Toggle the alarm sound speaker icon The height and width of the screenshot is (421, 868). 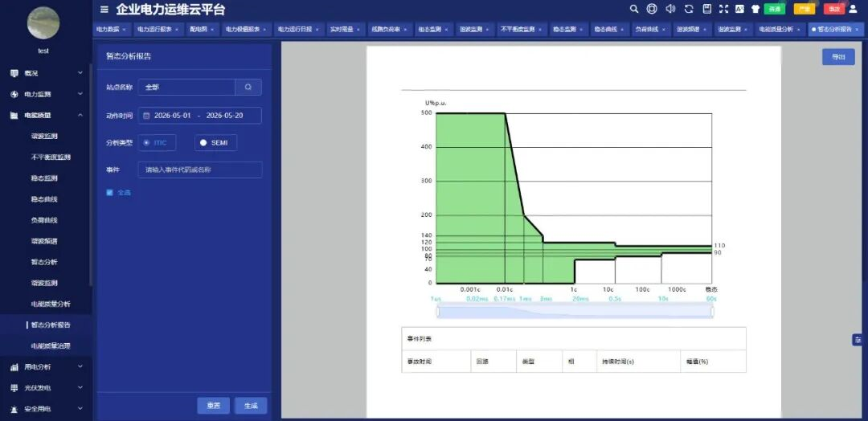click(x=670, y=9)
